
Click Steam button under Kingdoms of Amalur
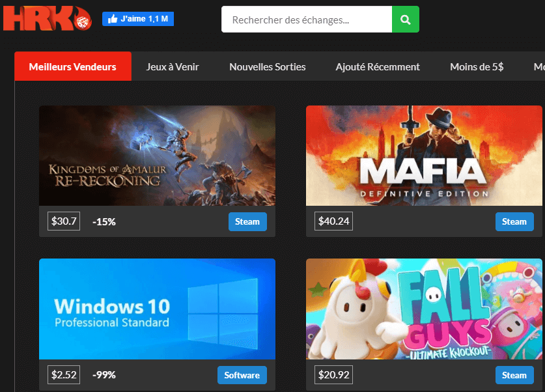click(247, 221)
